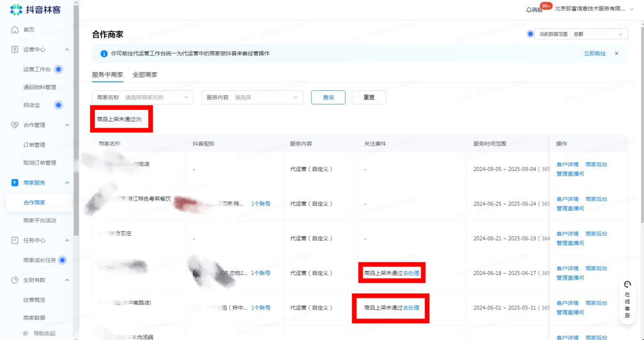Click the 在线客服 support icon
The image size is (644, 340).
(627, 284)
